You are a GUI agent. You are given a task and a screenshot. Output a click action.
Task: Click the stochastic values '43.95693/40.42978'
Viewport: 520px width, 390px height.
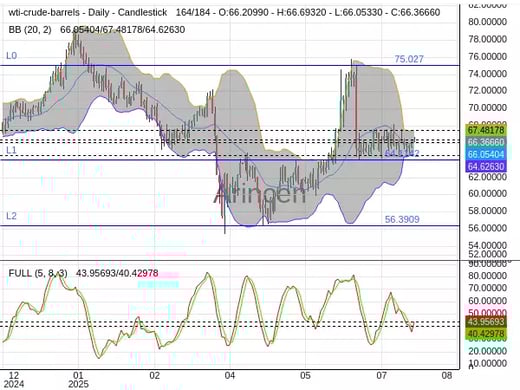(x=117, y=273)
